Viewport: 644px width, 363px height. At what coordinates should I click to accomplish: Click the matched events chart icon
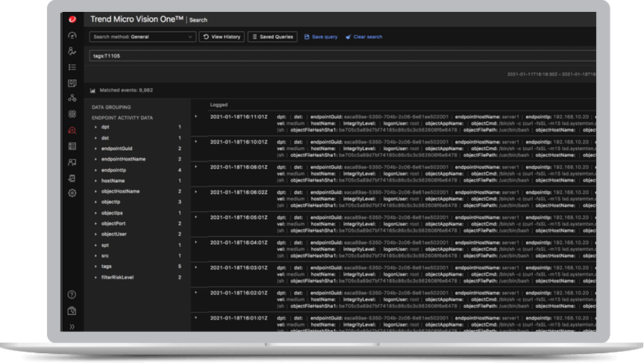pyautogui.click(x=93, y=90)
